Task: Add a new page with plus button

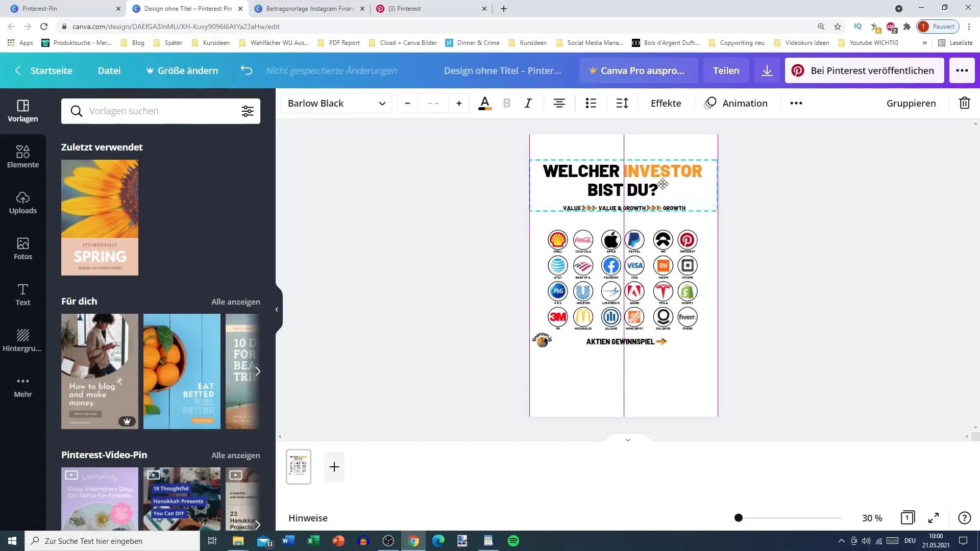Action: pyautogui.click(x=334, y=467)
